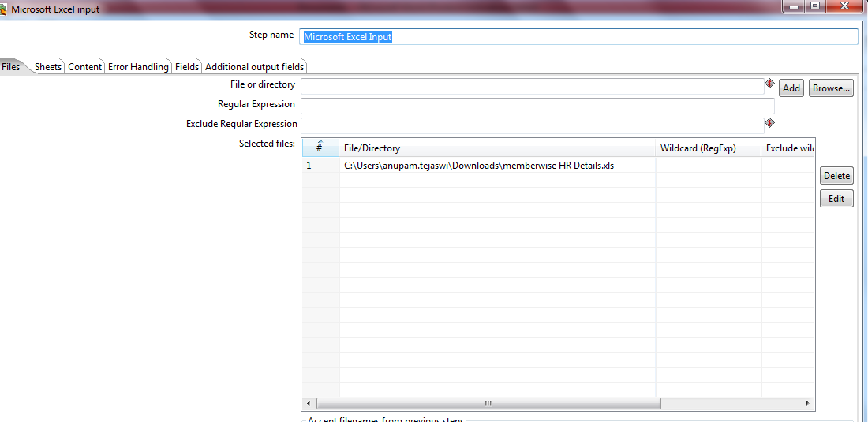Screen dimensions: 868x422
Task: Click variable icon beside File or directory field
Action: click(769, 84)
